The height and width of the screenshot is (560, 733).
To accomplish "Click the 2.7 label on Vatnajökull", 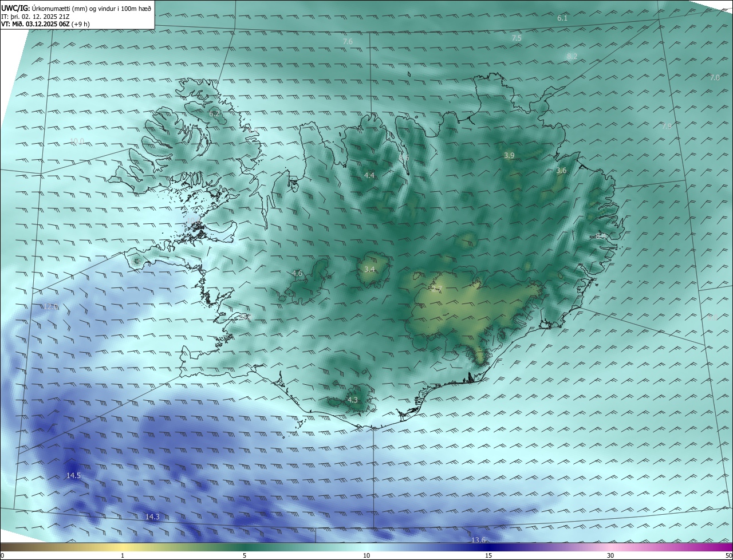I will [438, 289].
